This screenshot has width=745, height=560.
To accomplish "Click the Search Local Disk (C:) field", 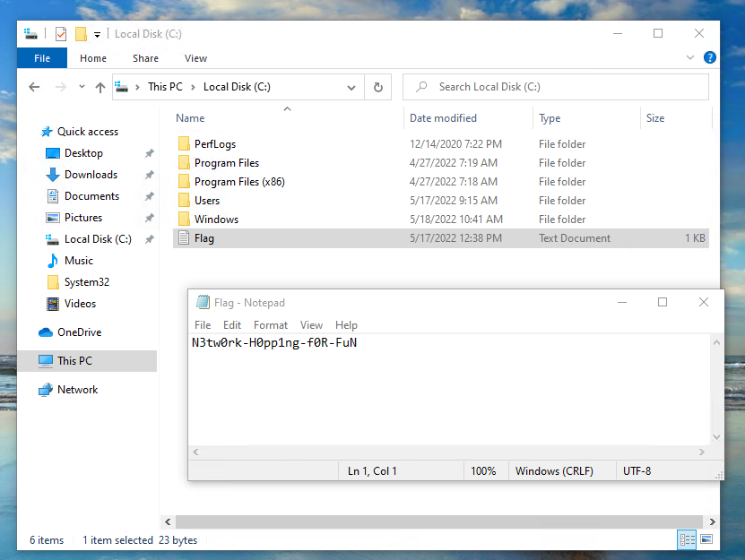I will click(556, 87).
